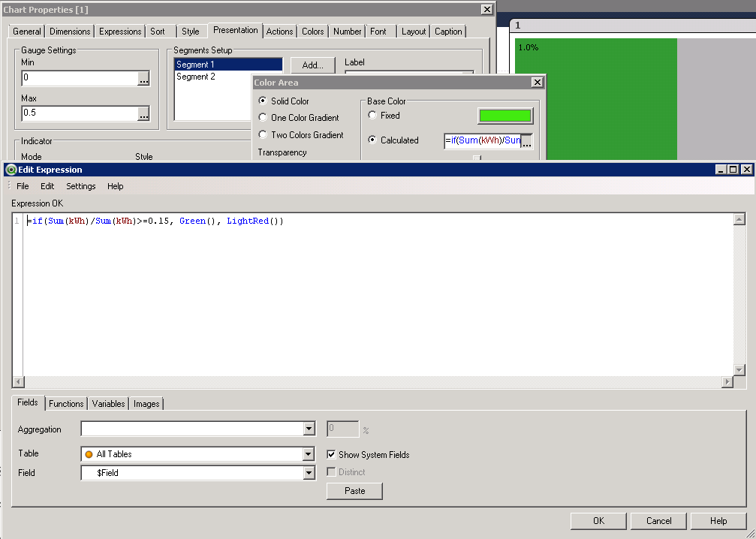The width and height of the screenshot is (756, 539).
Task: Click the gauge Min input field
Action: pos(80,78)
